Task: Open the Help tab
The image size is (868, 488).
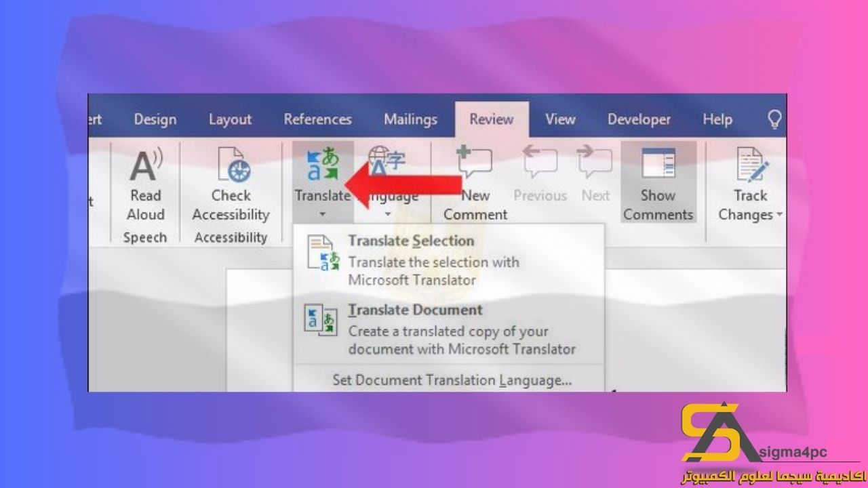Action: 717,119
